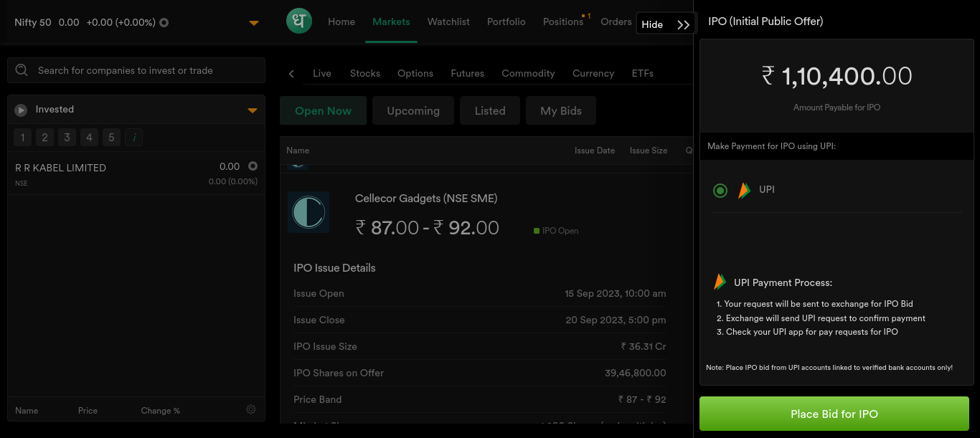
Task: Select watchlist number 5
Action: [111, 137]
